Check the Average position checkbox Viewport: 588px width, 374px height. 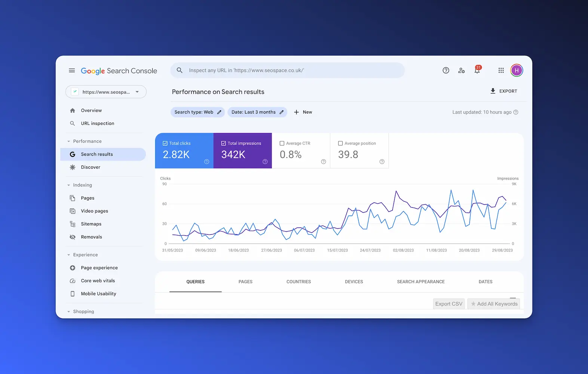pyautogui.click(x=340, y=143)
